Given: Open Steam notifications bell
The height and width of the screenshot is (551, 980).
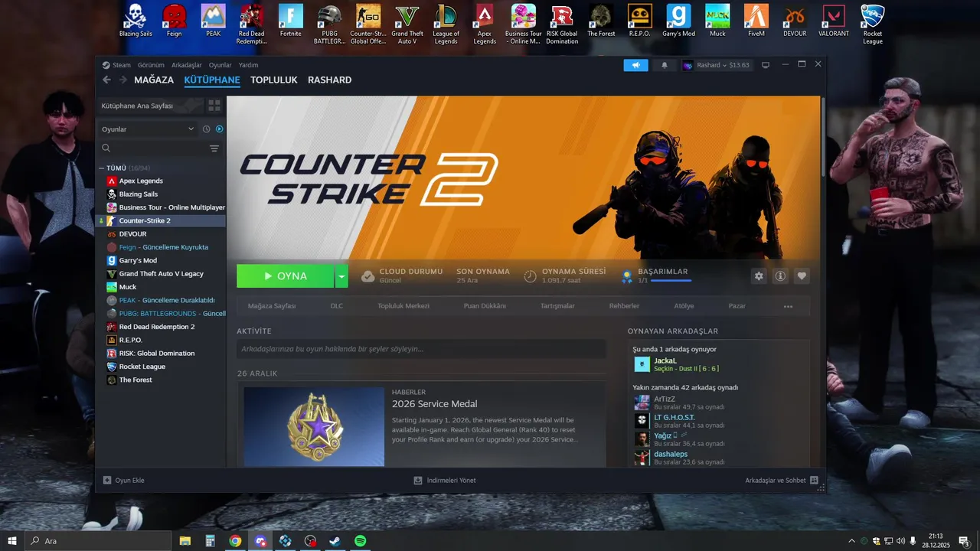Looking at the screenshot, I should click(665, 65).
